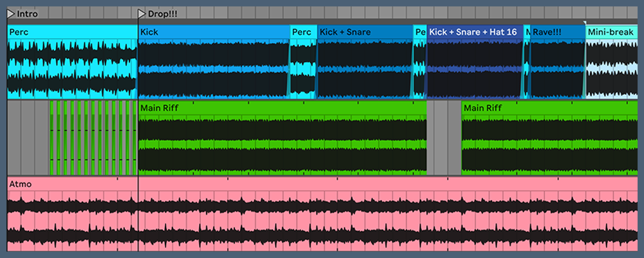Image resolution: width=644 pixels, height=258 pixels.
Task: Click the narrow clip between Hat 16 and Rave!!!
Action: [527, 62]
